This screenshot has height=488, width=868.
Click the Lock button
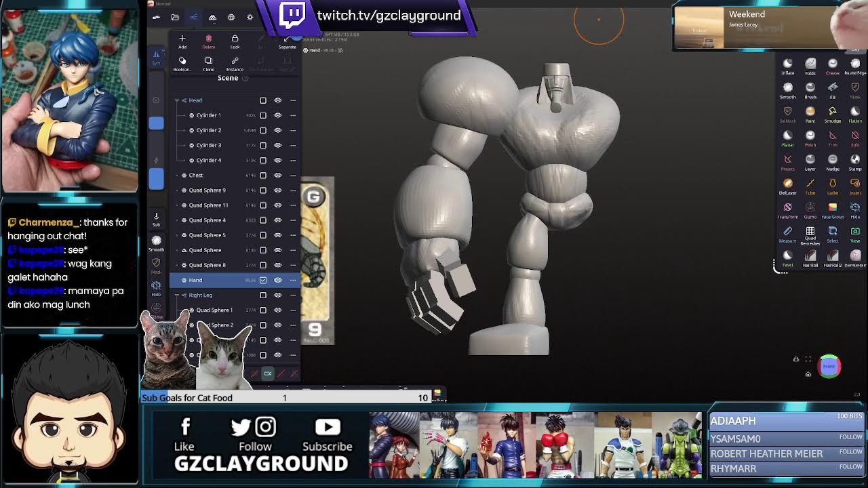click(235, 41)
